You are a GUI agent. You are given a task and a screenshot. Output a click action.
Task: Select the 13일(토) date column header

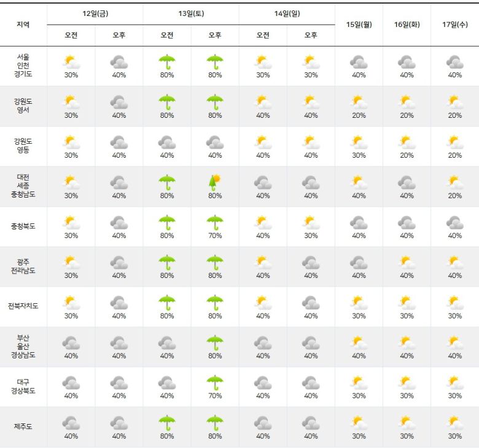(191, 14)
